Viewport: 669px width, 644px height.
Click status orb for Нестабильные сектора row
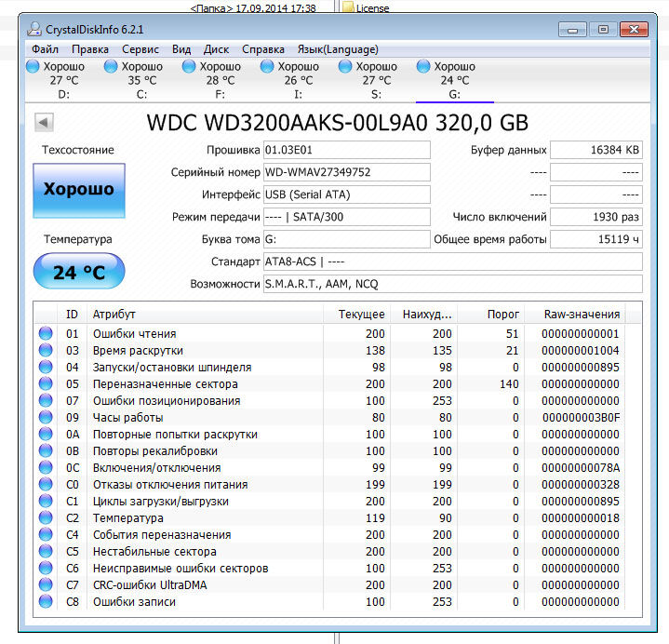click(x=46, y=551)
